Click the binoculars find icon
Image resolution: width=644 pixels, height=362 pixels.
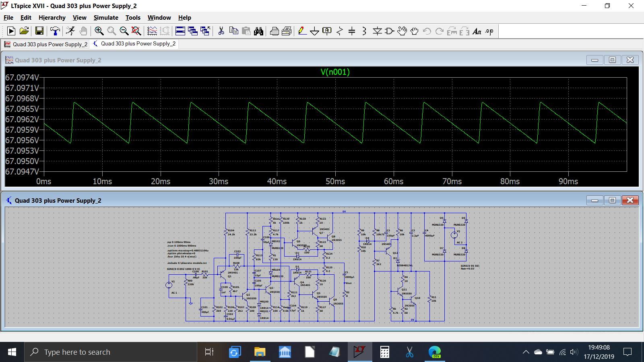(x=258, y=31)
